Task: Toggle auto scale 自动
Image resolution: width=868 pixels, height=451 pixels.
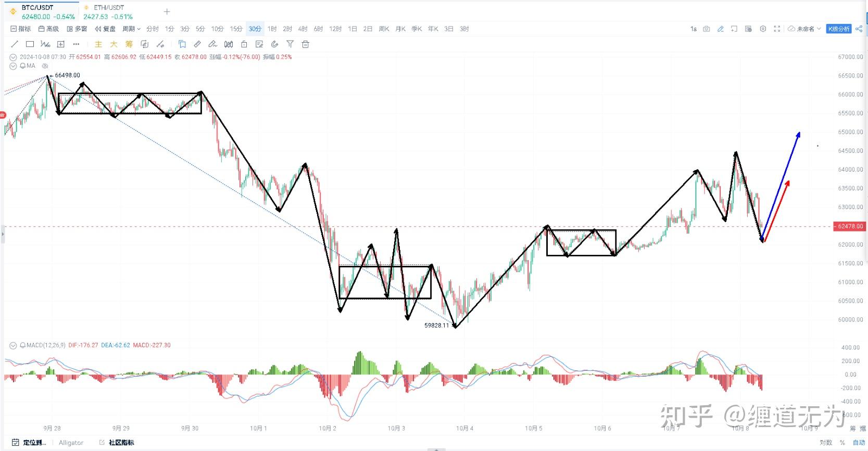Action: pyautogui.click(x=859, y=443)
